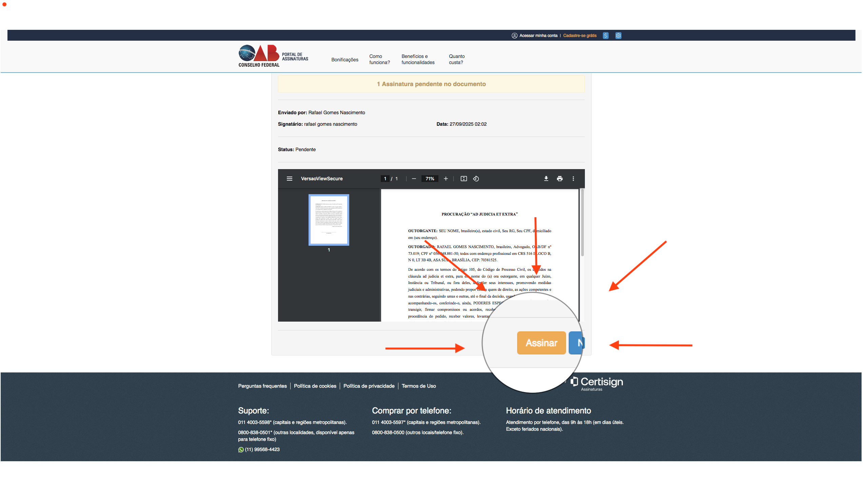Click the orange Assinar button
The image size is (868, 488).
[x=541, y=343]
